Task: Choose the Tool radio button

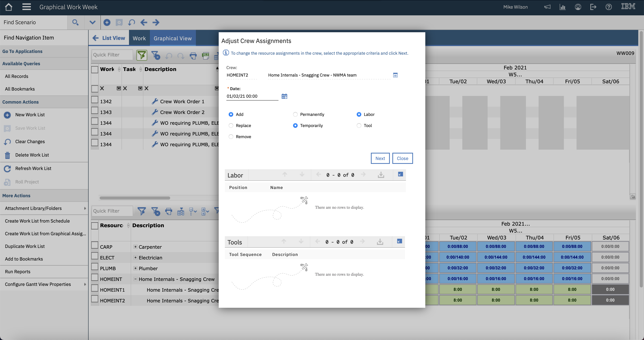Action: tap(359, 126)
